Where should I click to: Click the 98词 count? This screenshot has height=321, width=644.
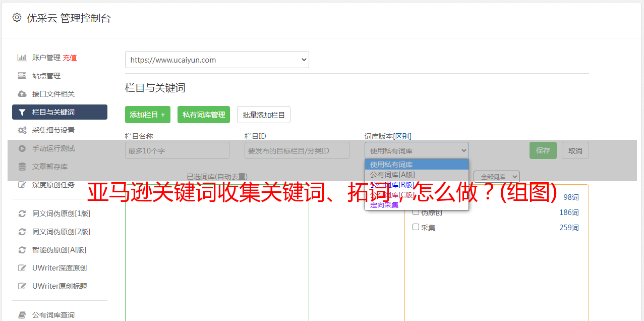pyautogui.click(x=571, y=197)
